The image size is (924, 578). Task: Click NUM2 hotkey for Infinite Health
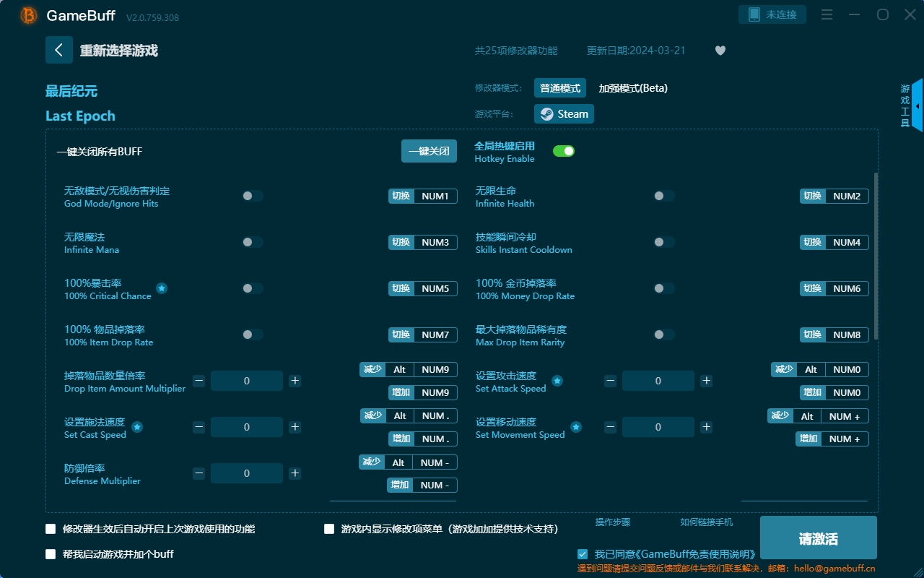(847, 196)
